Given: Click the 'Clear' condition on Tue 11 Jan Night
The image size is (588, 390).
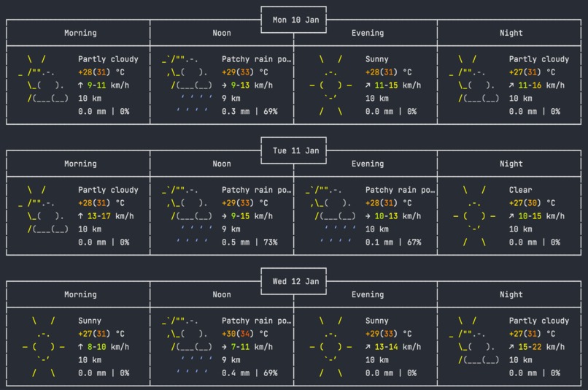Looking at the screenshot, I should pyautogui.click(x=520, y=190).
